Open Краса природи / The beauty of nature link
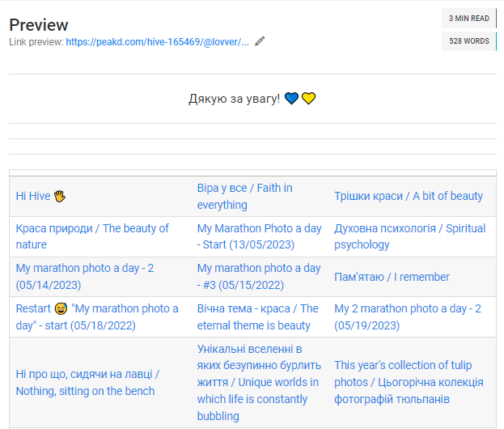This screenshot has width=504, height=429. point(92,236)
